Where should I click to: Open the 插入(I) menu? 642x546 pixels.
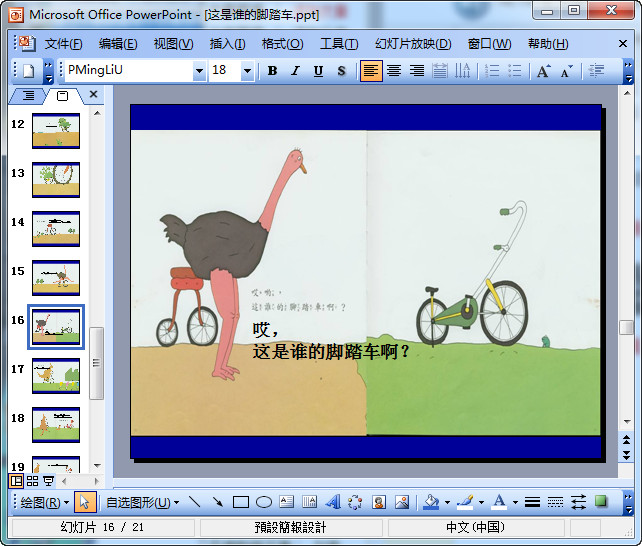tap(228, 44)
